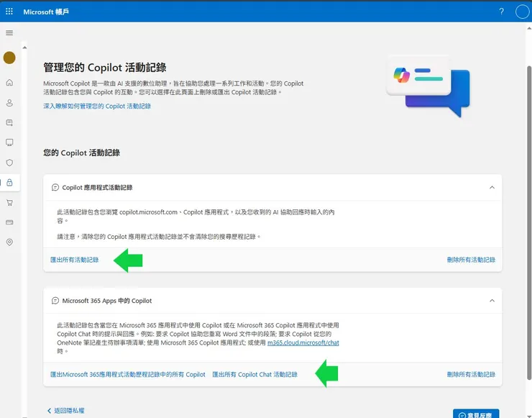Open the app launcher grid icon
This screenshot has width=532, height=418.
(9, 12)
